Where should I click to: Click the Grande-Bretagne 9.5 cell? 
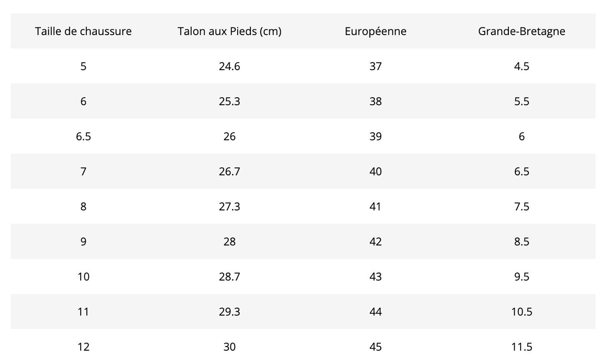pos(522,277)
